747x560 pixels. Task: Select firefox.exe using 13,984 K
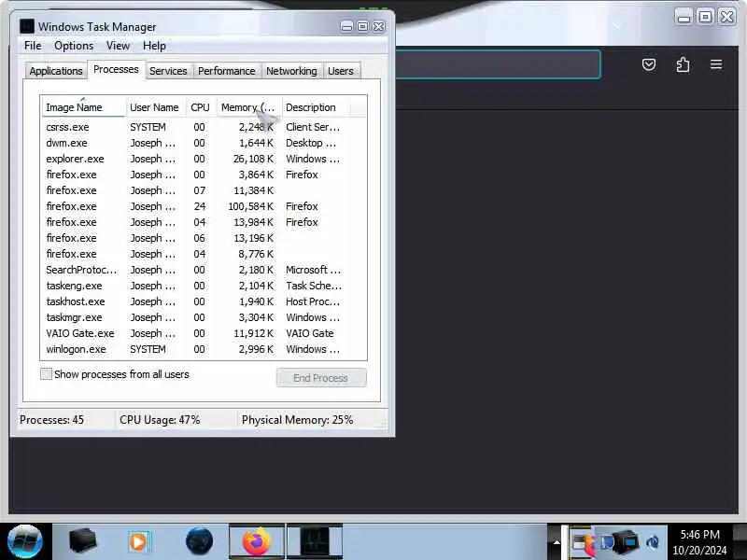204,222
